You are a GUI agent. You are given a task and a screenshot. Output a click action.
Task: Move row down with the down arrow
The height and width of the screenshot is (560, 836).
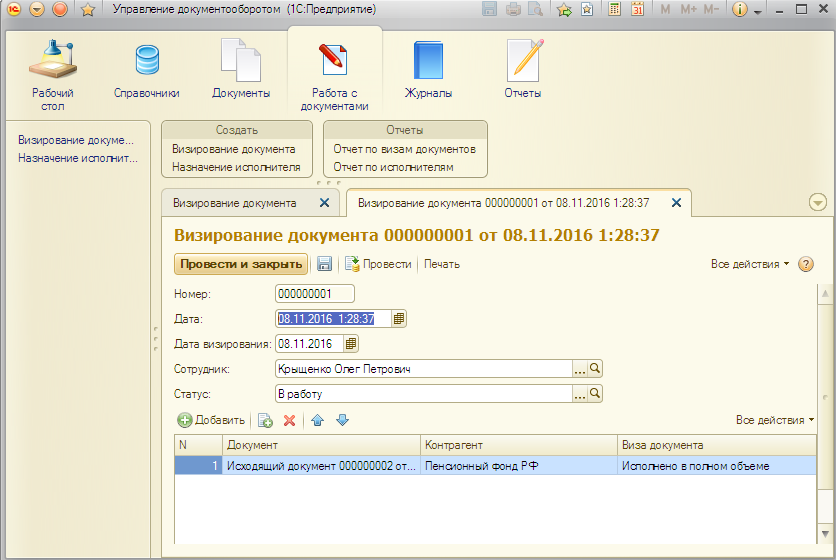click(342, 420)
